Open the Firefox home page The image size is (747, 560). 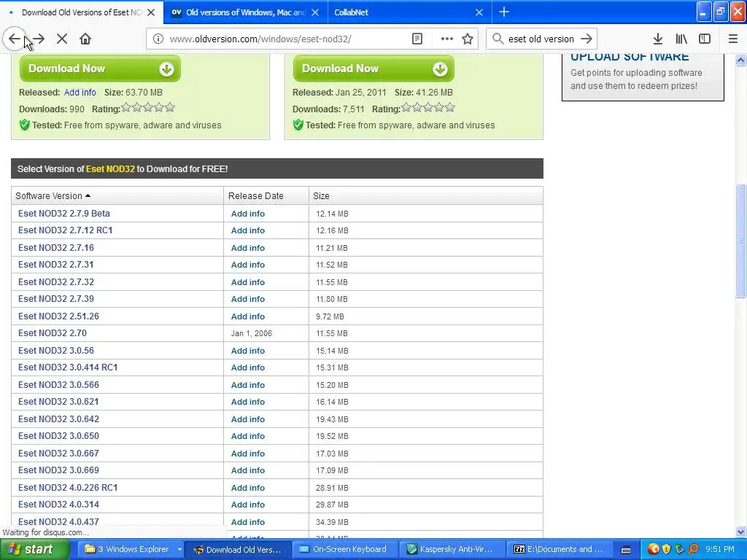(x=85, y=39)
